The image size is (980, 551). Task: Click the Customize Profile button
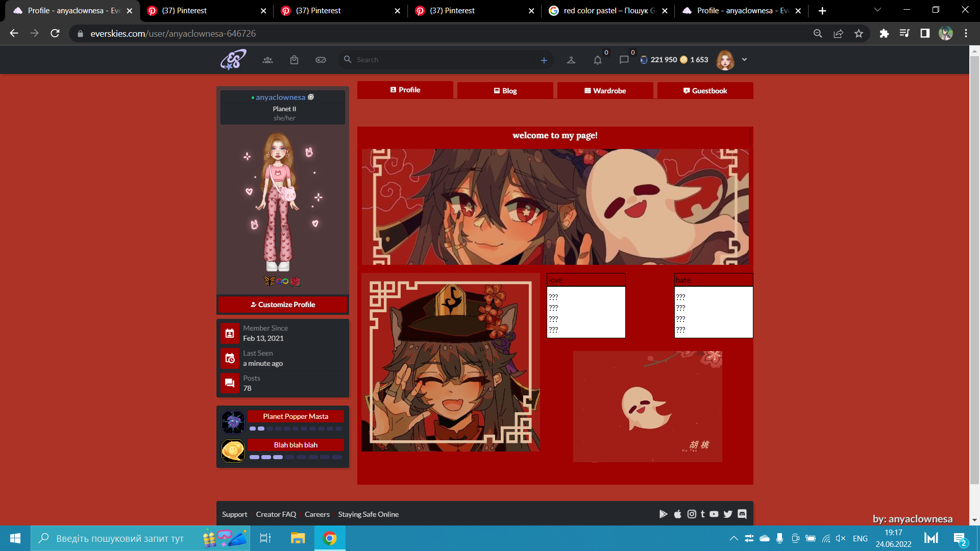(283, 305)
